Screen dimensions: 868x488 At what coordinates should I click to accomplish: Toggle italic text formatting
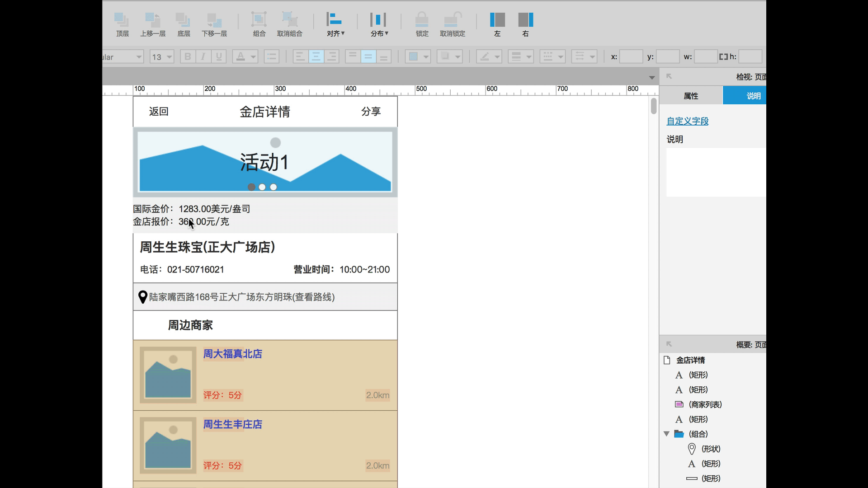tap(203, 56)
